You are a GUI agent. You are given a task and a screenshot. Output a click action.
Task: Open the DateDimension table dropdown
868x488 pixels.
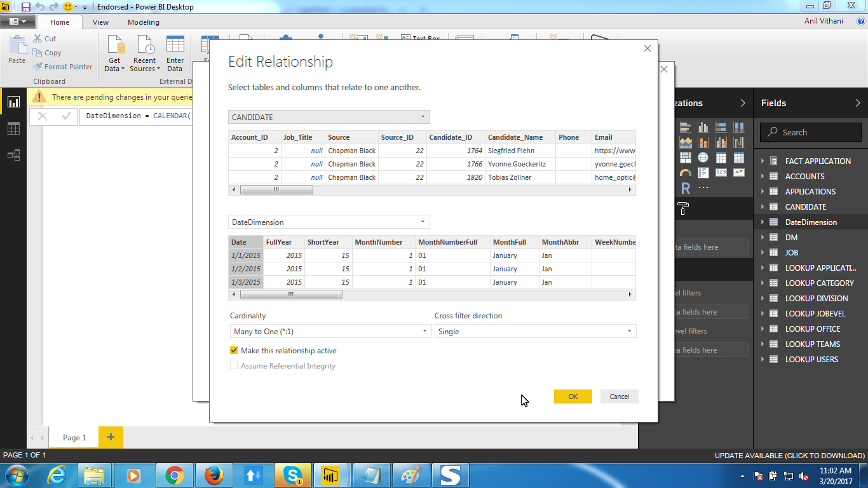click(329, 222)
